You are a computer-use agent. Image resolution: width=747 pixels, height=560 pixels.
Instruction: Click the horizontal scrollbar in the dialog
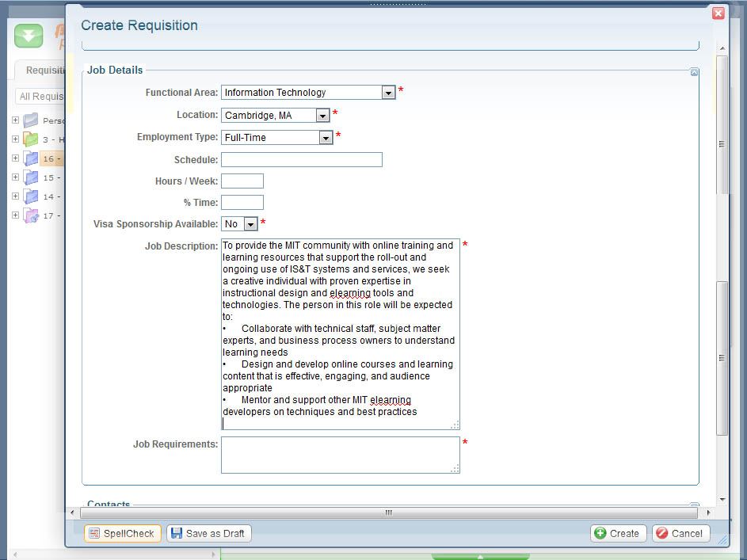[x=388, y=512]
